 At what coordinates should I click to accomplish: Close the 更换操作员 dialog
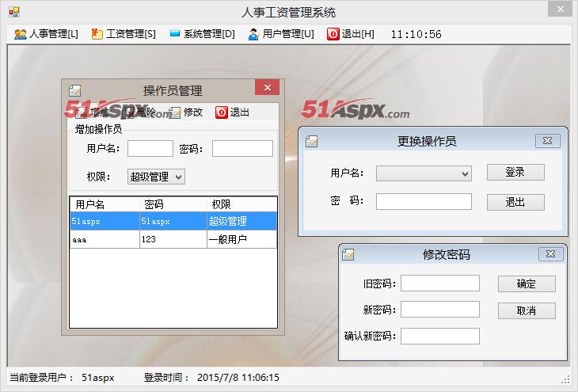point(547,141)
